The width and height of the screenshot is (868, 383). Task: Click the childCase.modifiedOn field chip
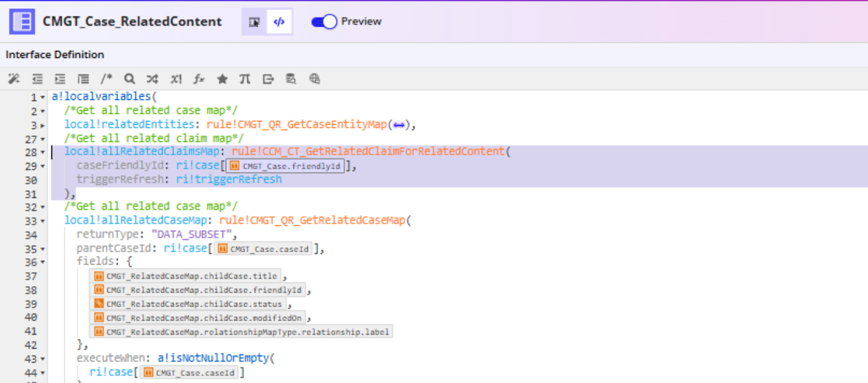coord(198,317)
